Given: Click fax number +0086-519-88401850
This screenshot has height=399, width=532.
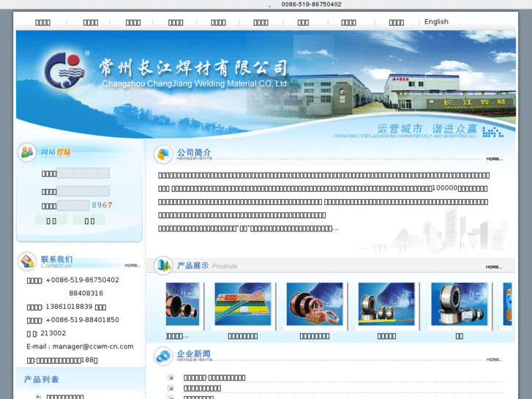Looking at the screenshot, I should (83, 320).
